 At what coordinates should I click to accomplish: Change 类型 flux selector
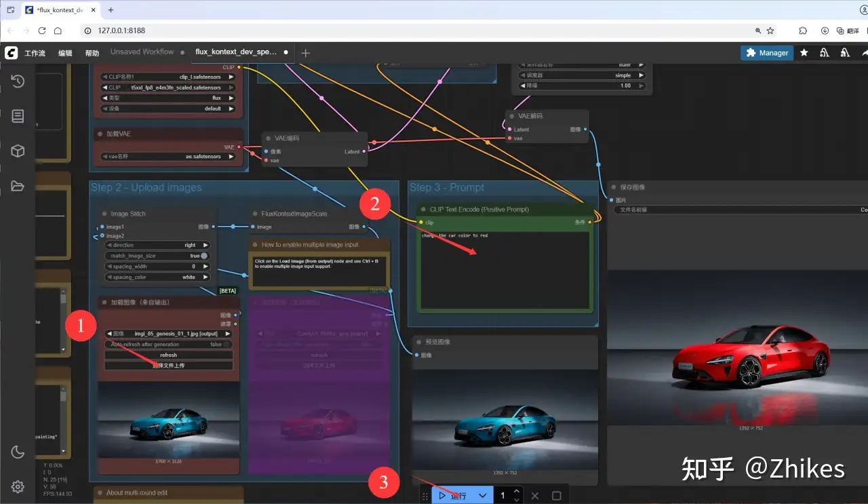(168, 98)
